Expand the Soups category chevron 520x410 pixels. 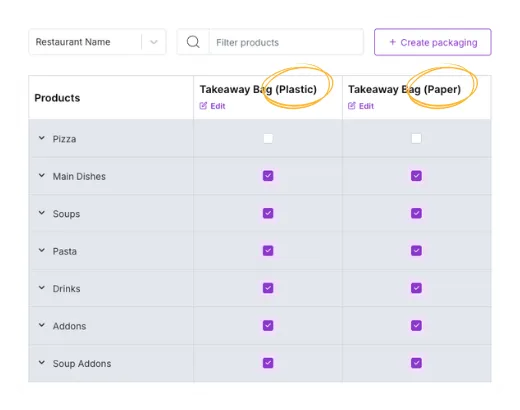(42, 213)
